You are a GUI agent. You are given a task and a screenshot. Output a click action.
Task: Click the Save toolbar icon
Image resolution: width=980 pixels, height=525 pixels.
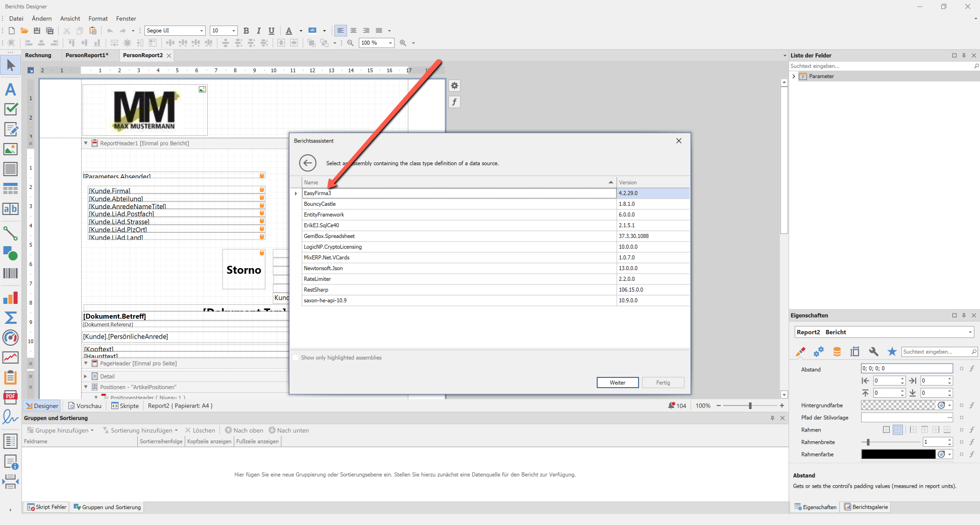(x=37, y=31)
